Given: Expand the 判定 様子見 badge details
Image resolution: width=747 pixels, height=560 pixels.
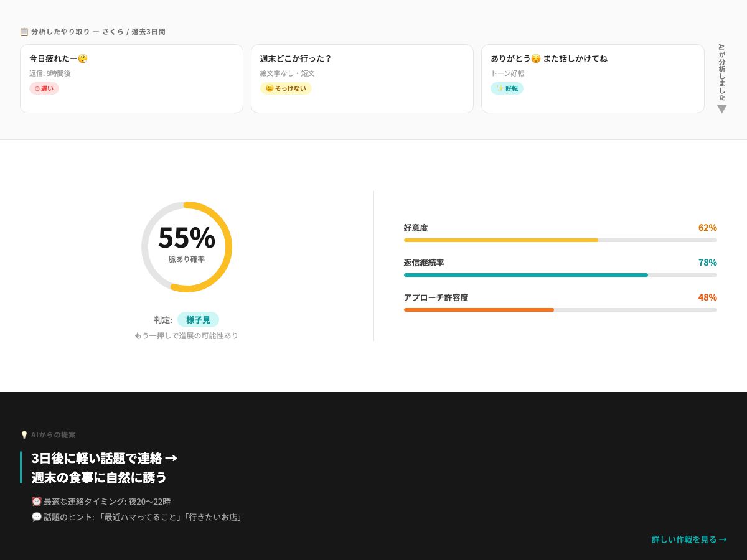Looking at the screenshot, I should click(x=199, y=320).
